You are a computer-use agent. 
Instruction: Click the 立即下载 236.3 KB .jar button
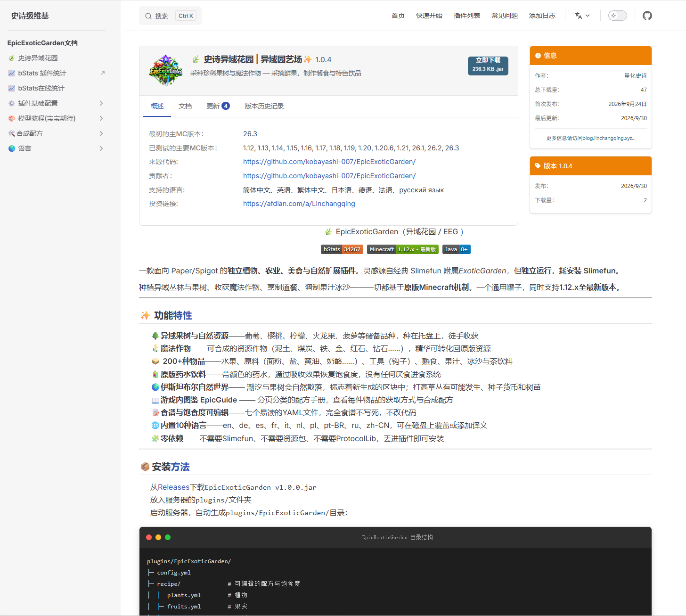(x=488, y=66)
